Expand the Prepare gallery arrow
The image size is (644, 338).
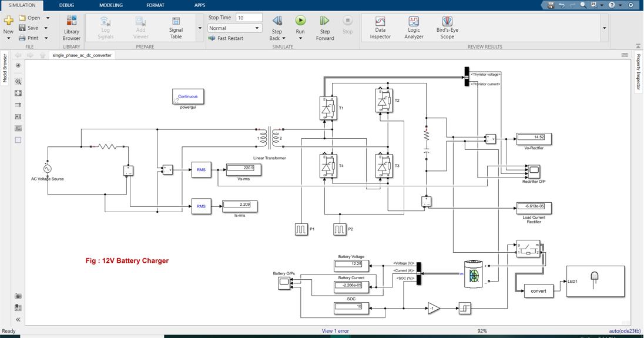pos(200,28)
